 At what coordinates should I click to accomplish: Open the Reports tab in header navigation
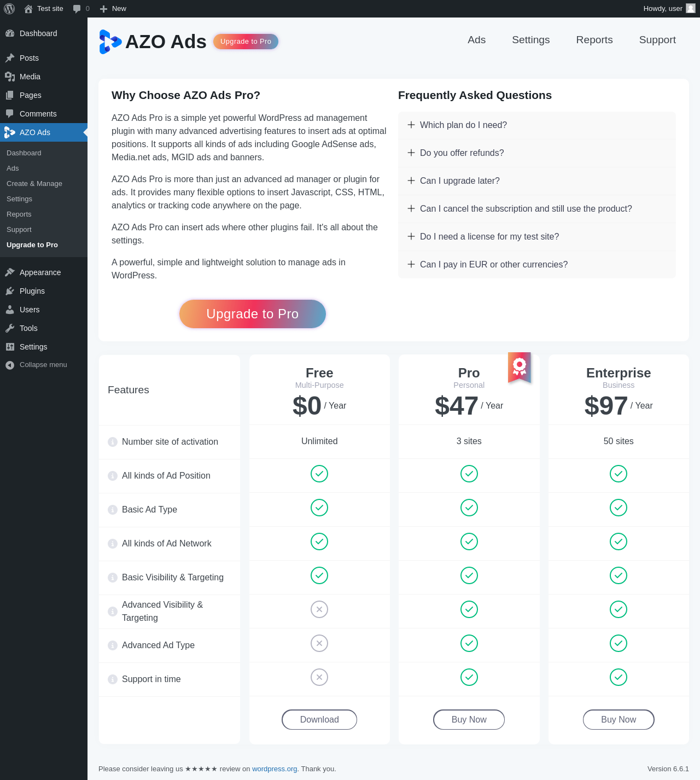[x=594, y=40]
